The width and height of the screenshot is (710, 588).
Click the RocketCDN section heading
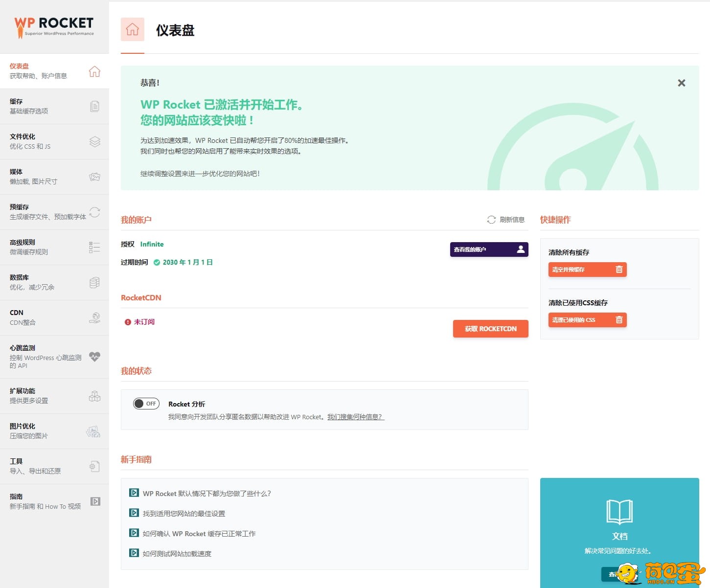pos(141,297)
